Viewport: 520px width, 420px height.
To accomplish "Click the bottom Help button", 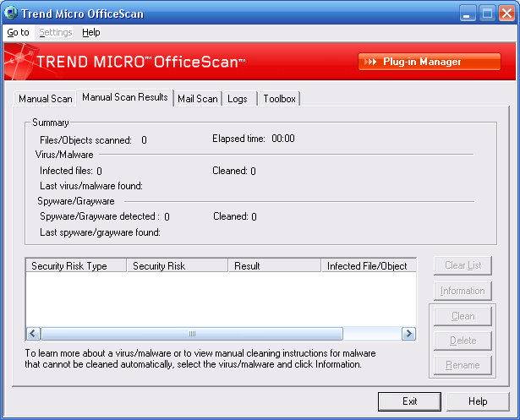I will [478, 401].
